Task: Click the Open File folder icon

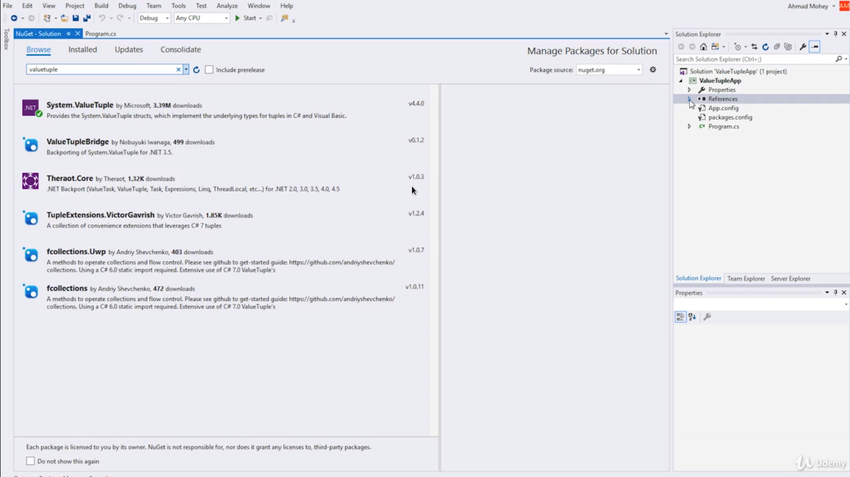Action: tap(64, 18)
